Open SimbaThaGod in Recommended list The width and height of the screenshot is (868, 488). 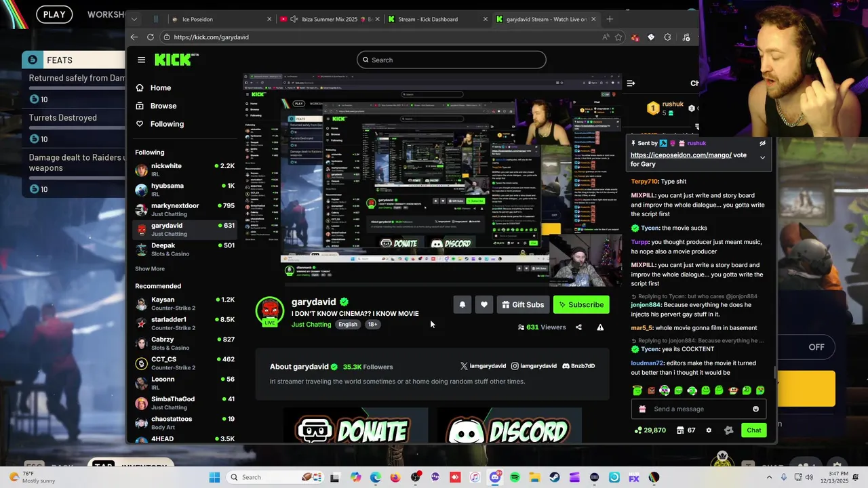184,403
